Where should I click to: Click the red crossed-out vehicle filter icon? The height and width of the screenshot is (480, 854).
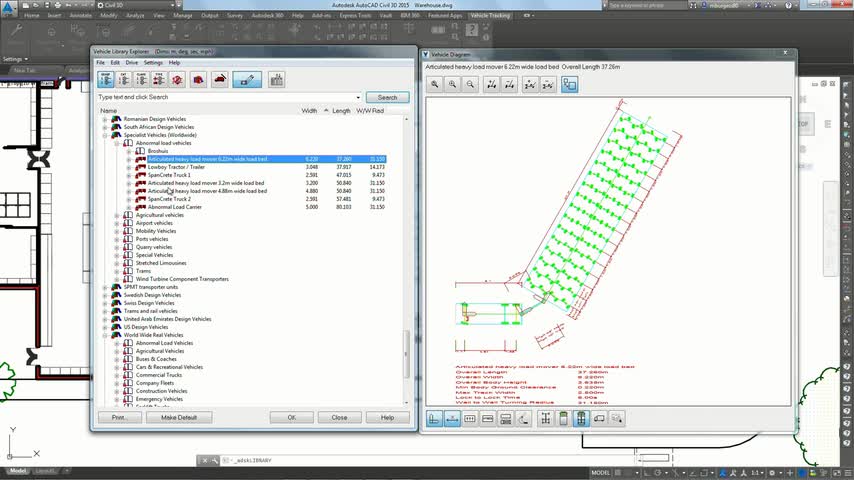click(x=177, y=80)
